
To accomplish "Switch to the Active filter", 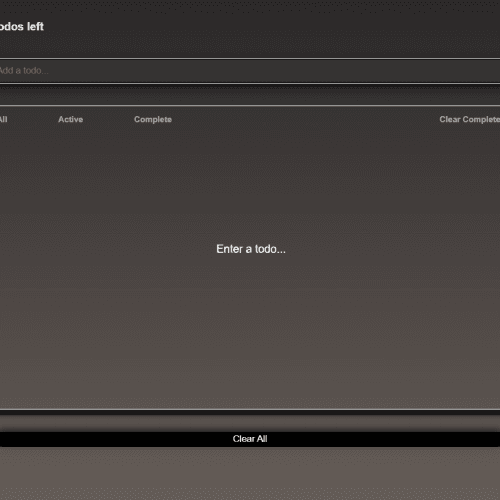I will tap(71, 119).
